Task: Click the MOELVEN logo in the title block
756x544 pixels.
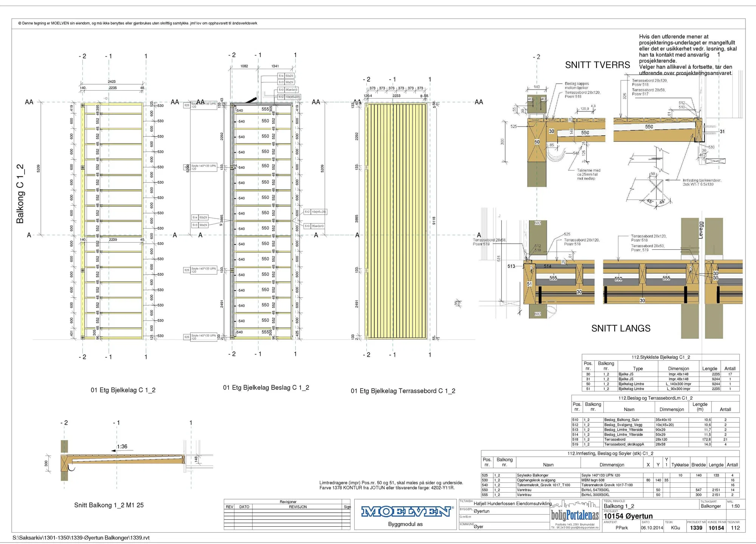Action: (x=407, y=512)
